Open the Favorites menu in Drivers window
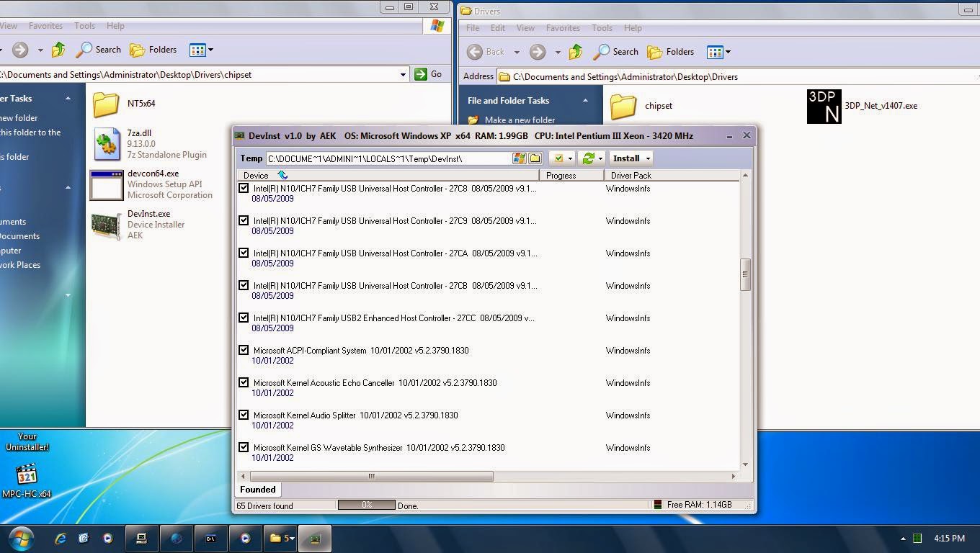980x553 pixels. pos(562,28)
